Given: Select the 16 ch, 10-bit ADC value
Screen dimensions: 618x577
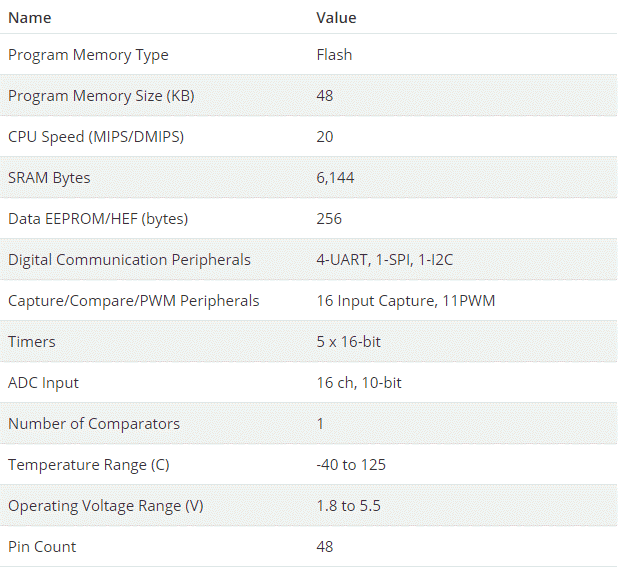Looking at the screenshot, I should click(359, 383).
